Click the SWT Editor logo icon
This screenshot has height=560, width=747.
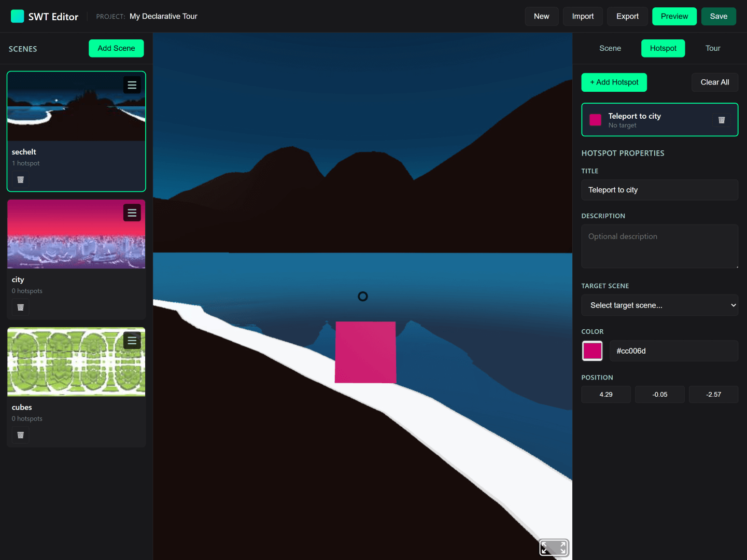tap(18, 16)
